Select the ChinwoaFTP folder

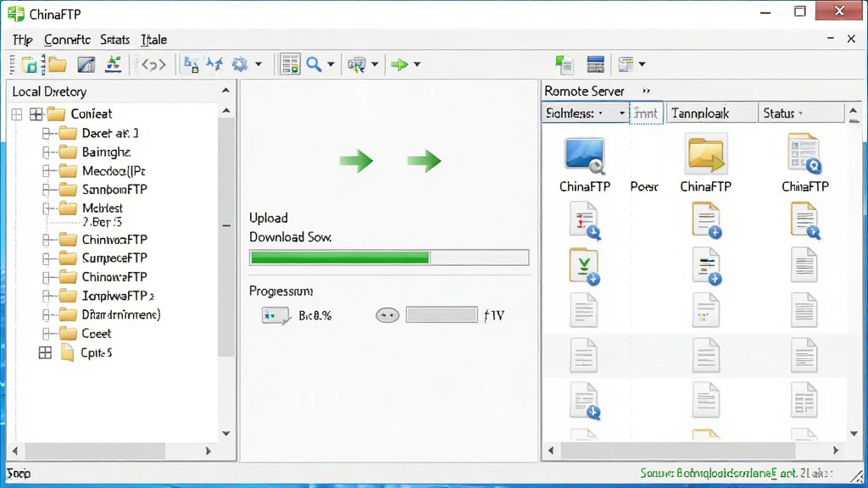coord(103,240)
